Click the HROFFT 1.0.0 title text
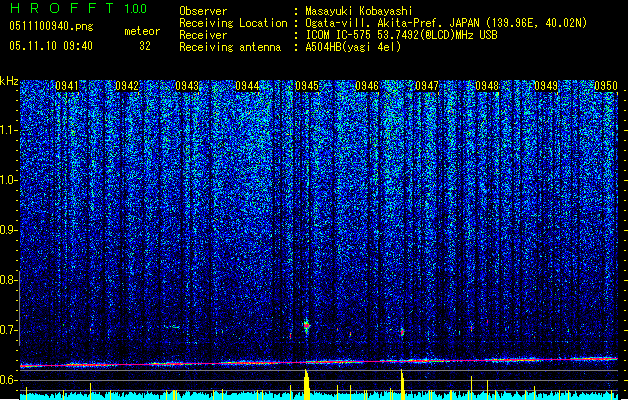Viewport: 629px width, 400px height. click(x=78, y=8)
